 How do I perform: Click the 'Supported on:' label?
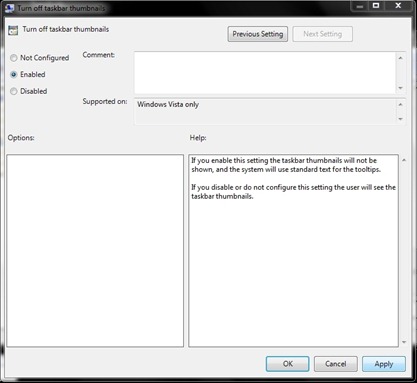click(105, 102)
